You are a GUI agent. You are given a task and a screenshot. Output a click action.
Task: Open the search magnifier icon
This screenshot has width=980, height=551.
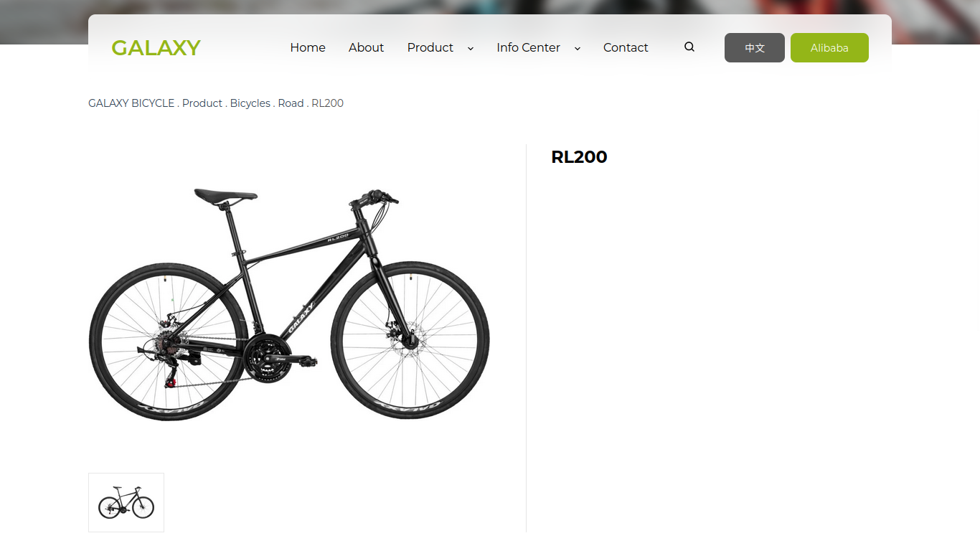tap(689, 47)
